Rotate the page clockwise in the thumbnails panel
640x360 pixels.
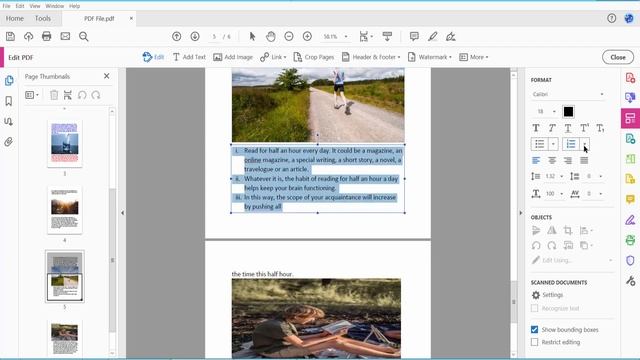click(x=96, y=95)
